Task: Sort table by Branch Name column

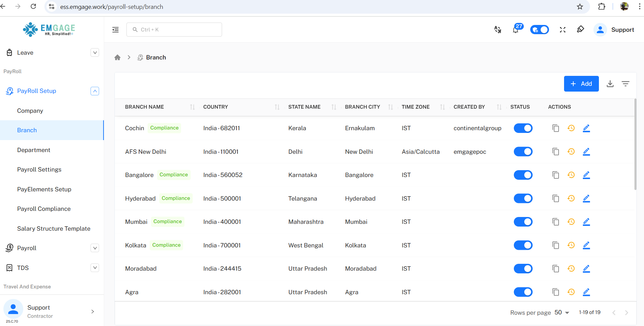Action: click(192, 107)
